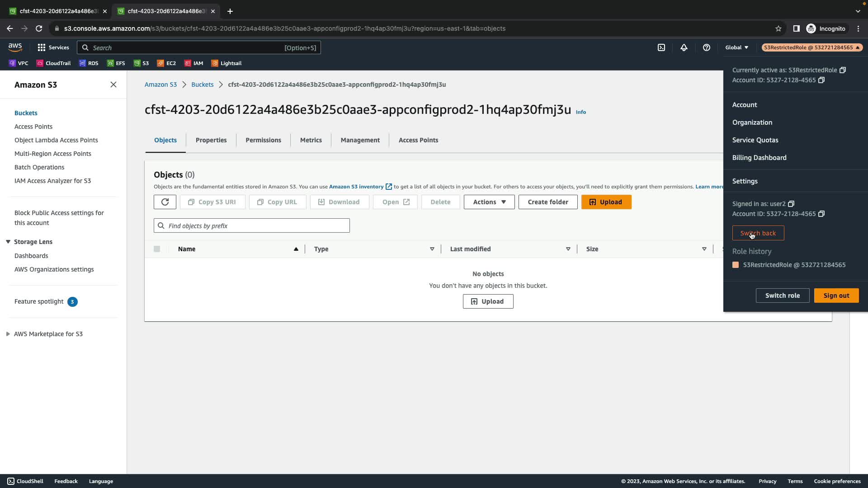This screenshot has width=868, height=488.
Task: Close the Amazon S3 side navigation panel
Action: (x=113, y=84)
